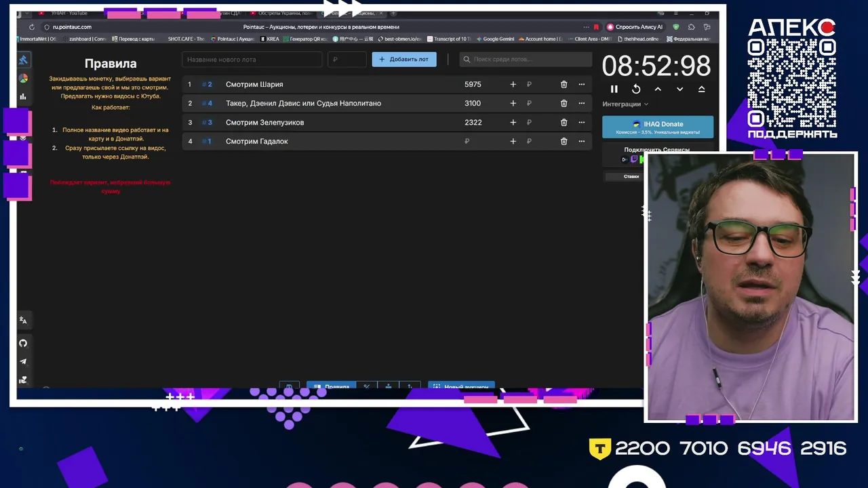Open more options for Смотрим Гадалок
868x488 pixels.
[581, 141]
